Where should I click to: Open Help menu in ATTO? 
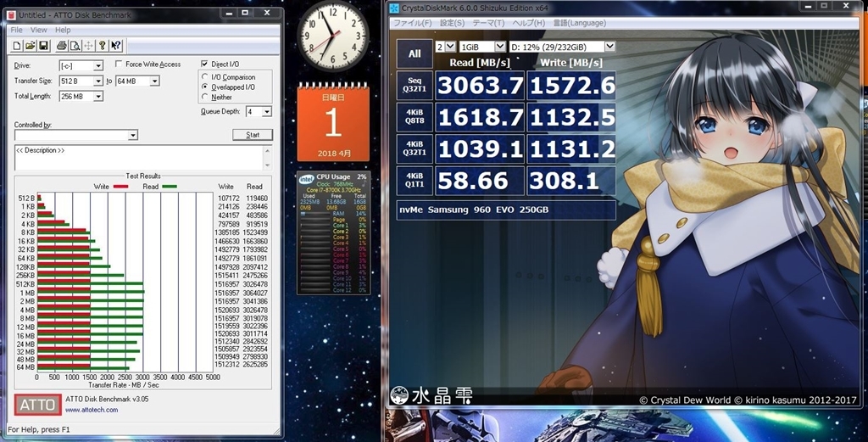point(63,30)
